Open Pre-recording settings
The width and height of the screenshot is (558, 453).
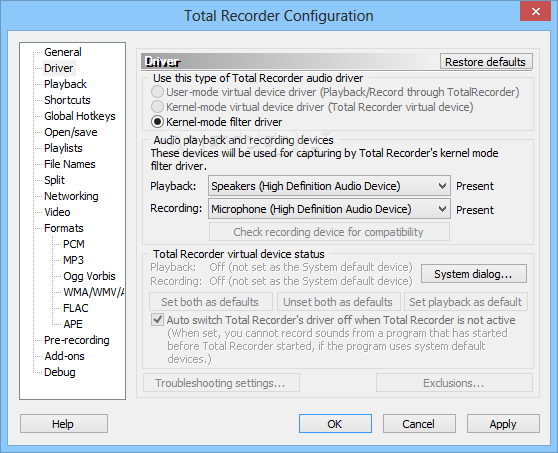[x=77, y=341]
